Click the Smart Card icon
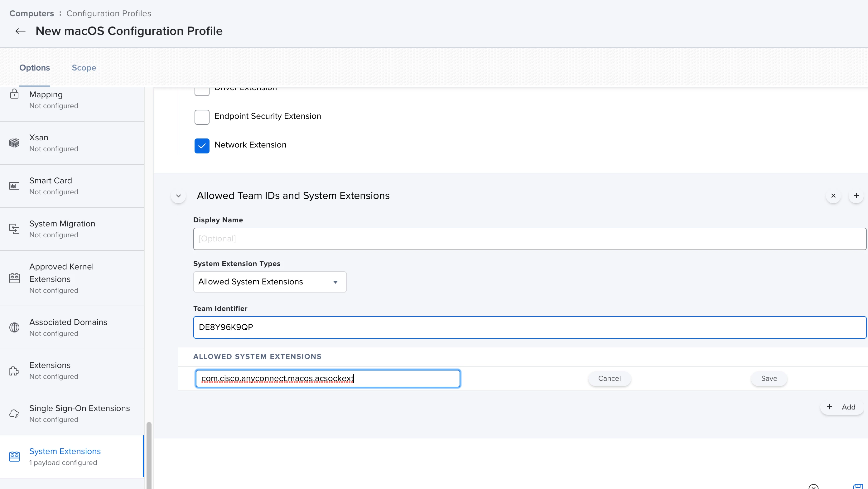Image resolution: width=868 pixels, height=489 pixels. click(x=14, y=186)
